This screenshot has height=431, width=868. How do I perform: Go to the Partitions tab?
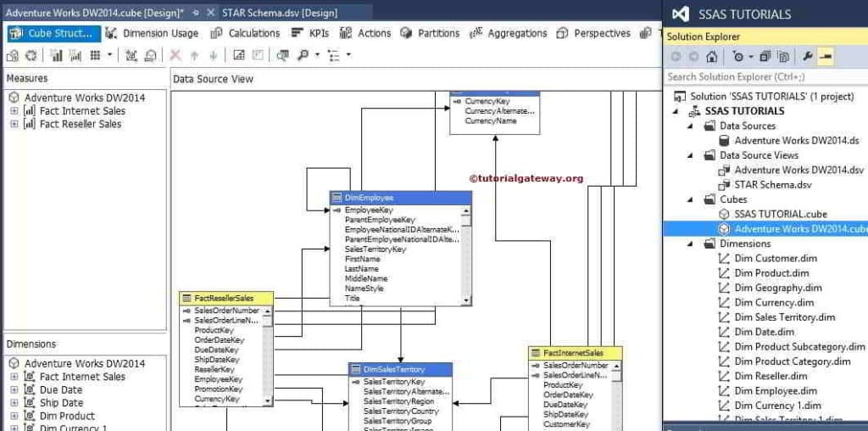pyautogui.click(x=430, y=33)
